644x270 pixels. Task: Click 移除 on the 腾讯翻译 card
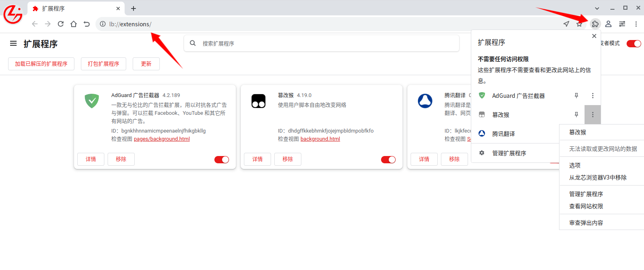point(454,159)
